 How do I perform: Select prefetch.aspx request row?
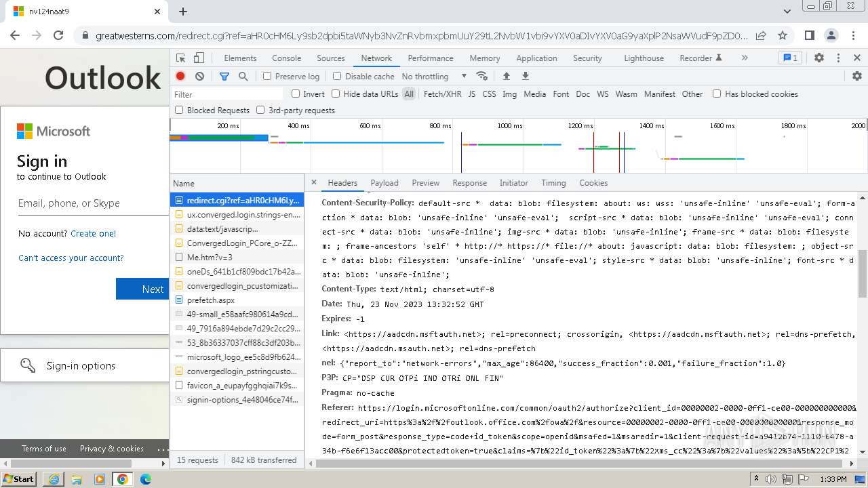[x=237, y=300]
